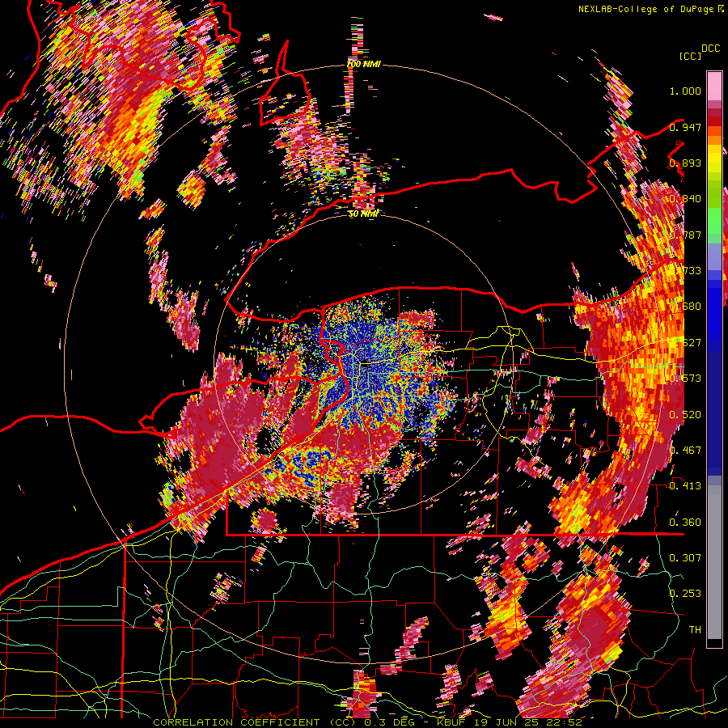
Task: Select the 0.893 scale value
Action: 685,163
